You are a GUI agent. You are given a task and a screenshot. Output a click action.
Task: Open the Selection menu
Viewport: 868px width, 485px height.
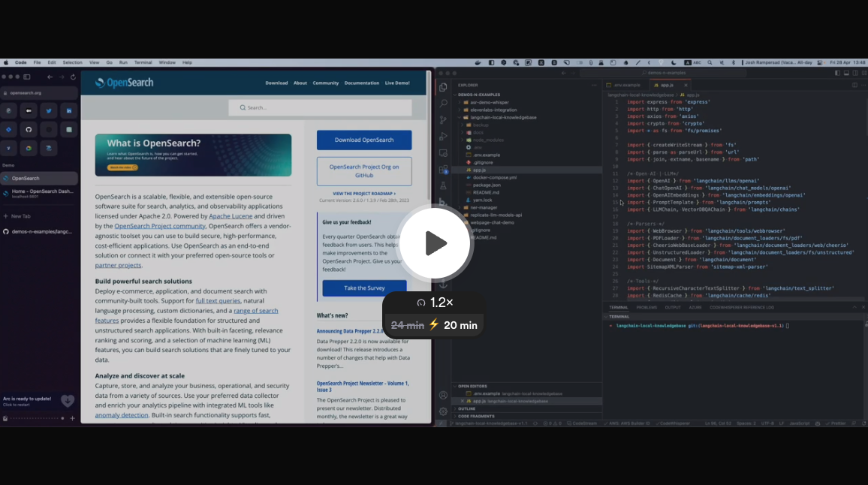(73, 62)
